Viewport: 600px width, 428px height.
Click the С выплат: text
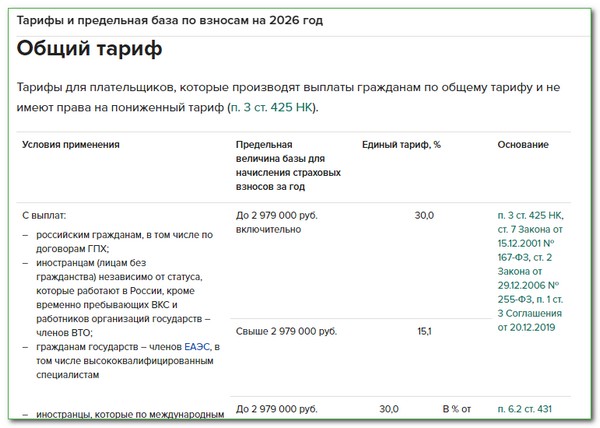pos(44,215)
